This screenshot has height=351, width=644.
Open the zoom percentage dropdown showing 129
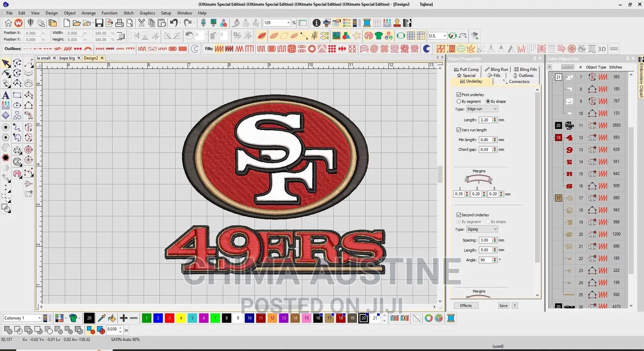pyautogui.click(x=288, y=23)
